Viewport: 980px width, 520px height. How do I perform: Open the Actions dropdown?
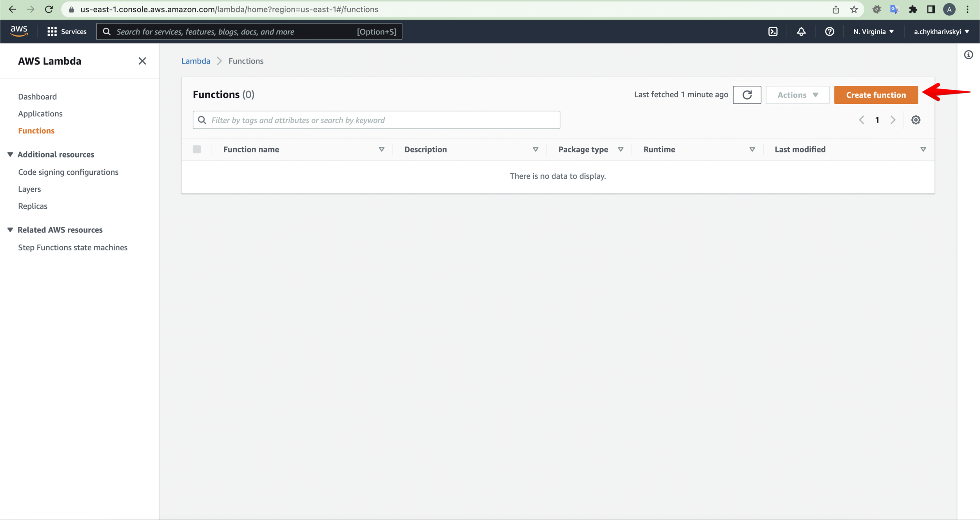point(797,95)
